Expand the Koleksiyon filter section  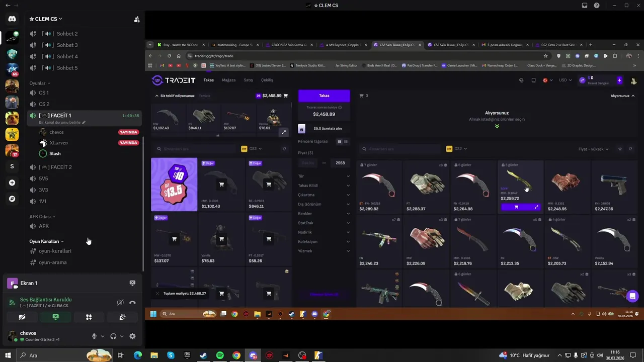point(324,242)
